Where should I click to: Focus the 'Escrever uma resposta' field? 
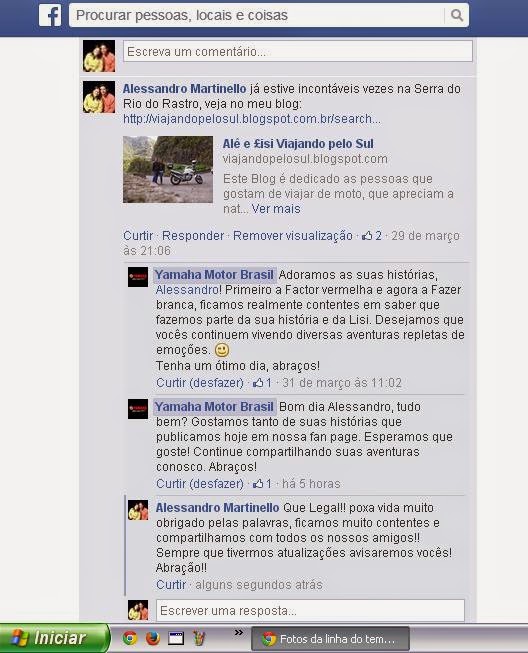coord(310,611)
